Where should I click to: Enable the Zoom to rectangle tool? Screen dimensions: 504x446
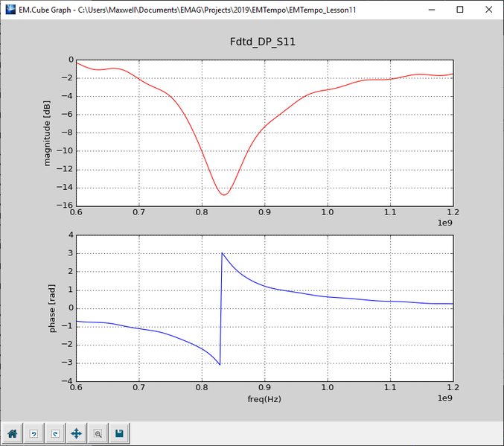pos(98,433)
